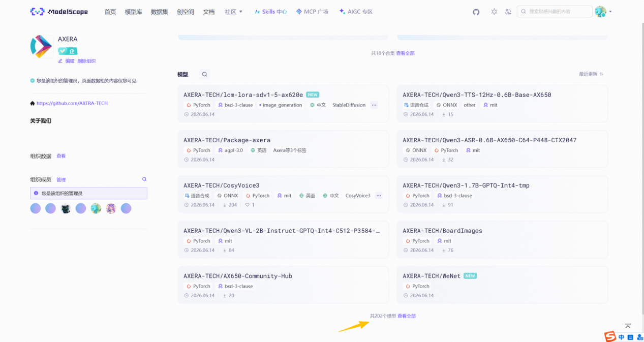Go to AIGC 专区
The image size is (644, 342).
(356, 12)
